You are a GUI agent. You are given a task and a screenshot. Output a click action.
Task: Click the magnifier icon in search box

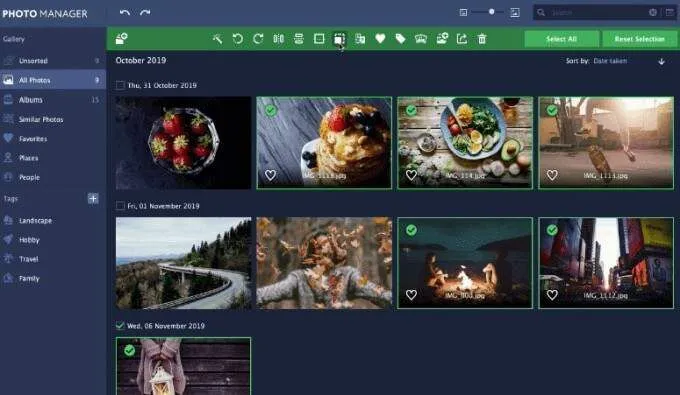pyautogui.click(x=541, y=13)
